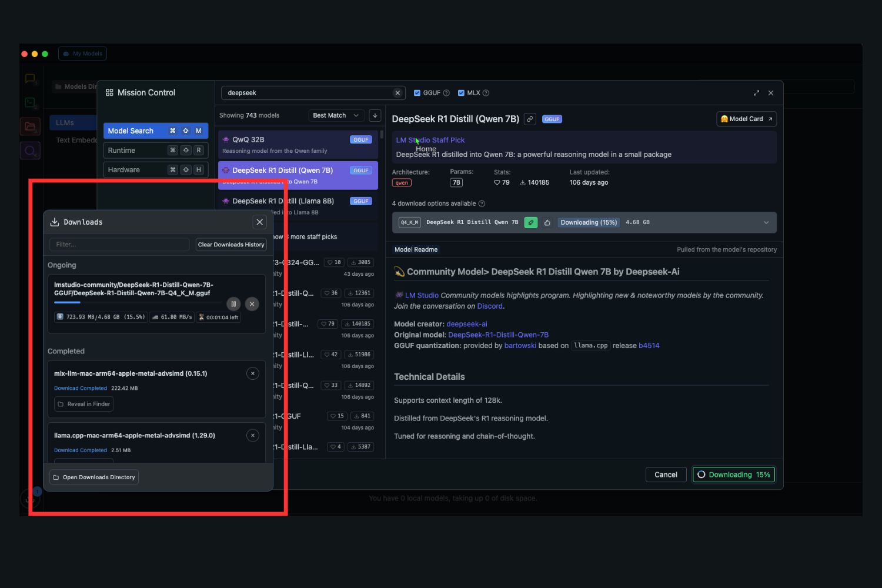The width and height of the screenshot is (882, 588).
Task: Open the b4514 release link
Action: click(649, 345)
